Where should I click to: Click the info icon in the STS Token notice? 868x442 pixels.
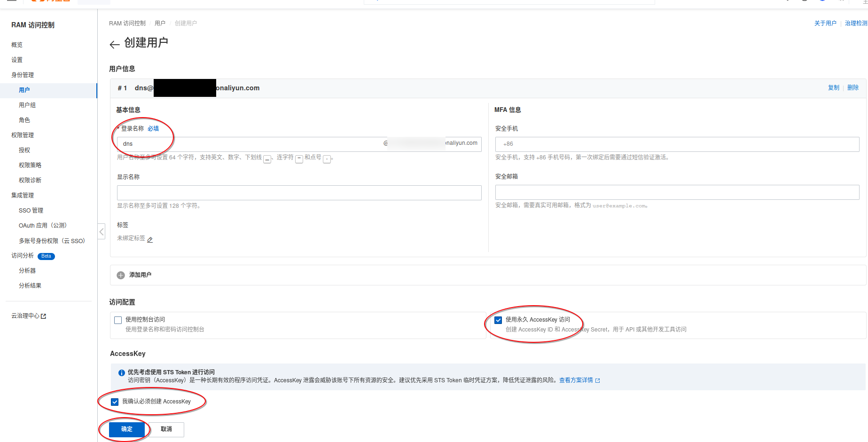[x=122, y=373]
